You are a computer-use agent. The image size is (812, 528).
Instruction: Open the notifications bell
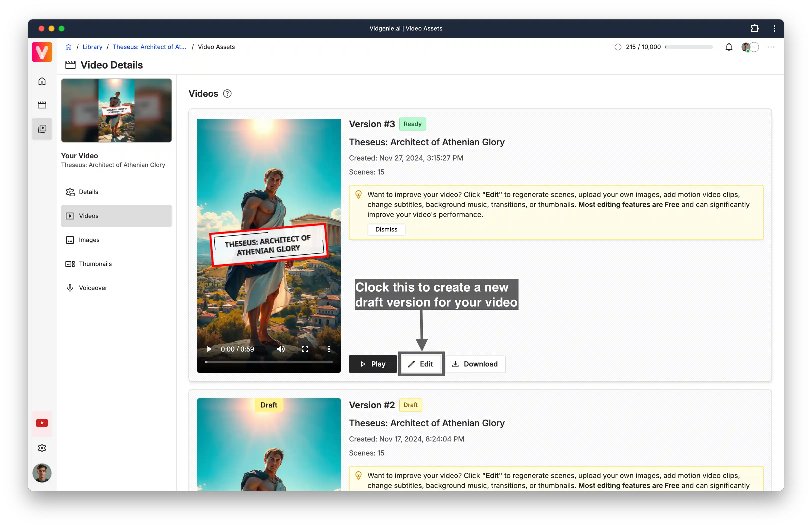click(729, 47)
